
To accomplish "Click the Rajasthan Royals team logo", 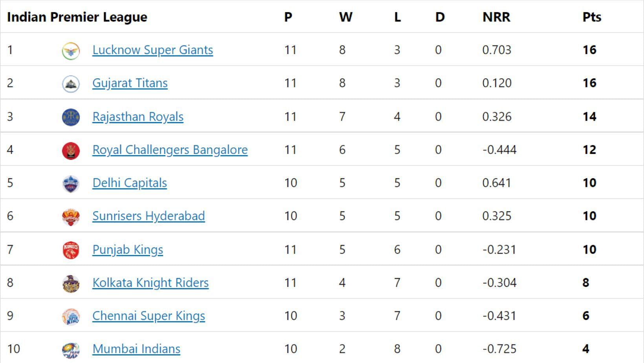I will (71, 117).
